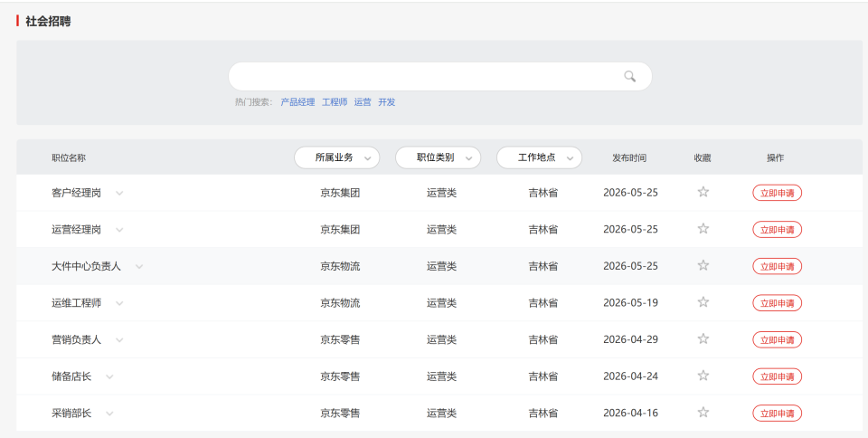
Task: Expand details chevron for 营销负责人
Action: point(119,340)
